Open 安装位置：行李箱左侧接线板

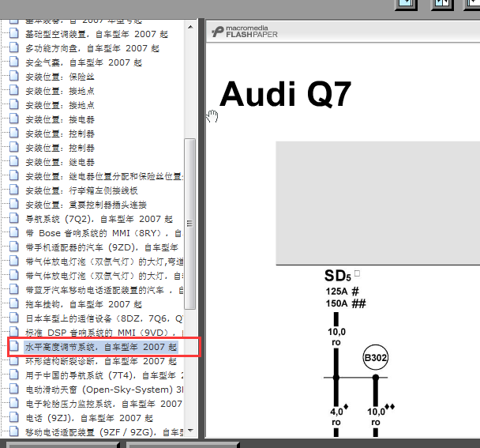[81, 191]
